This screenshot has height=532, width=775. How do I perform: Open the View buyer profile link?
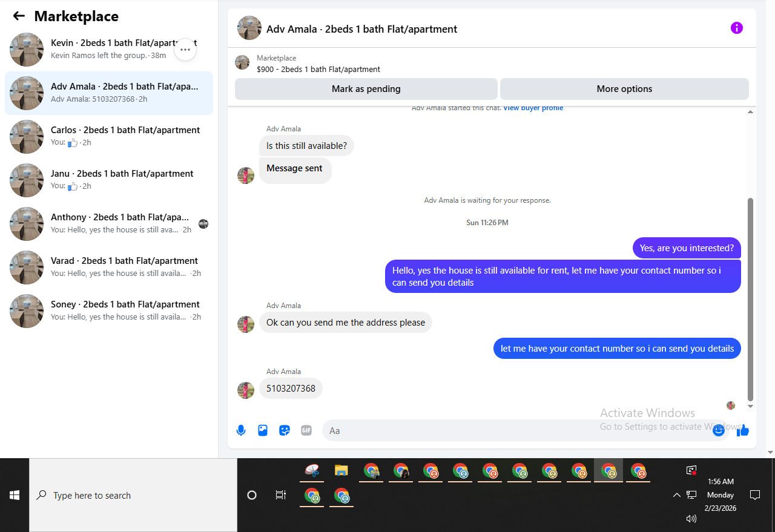[533, 108]
